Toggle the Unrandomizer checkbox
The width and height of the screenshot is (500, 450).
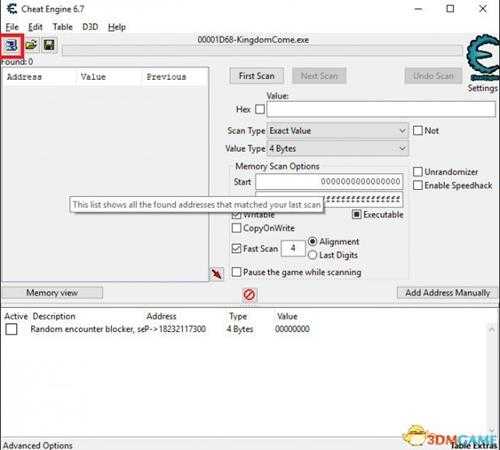point(418,172)
